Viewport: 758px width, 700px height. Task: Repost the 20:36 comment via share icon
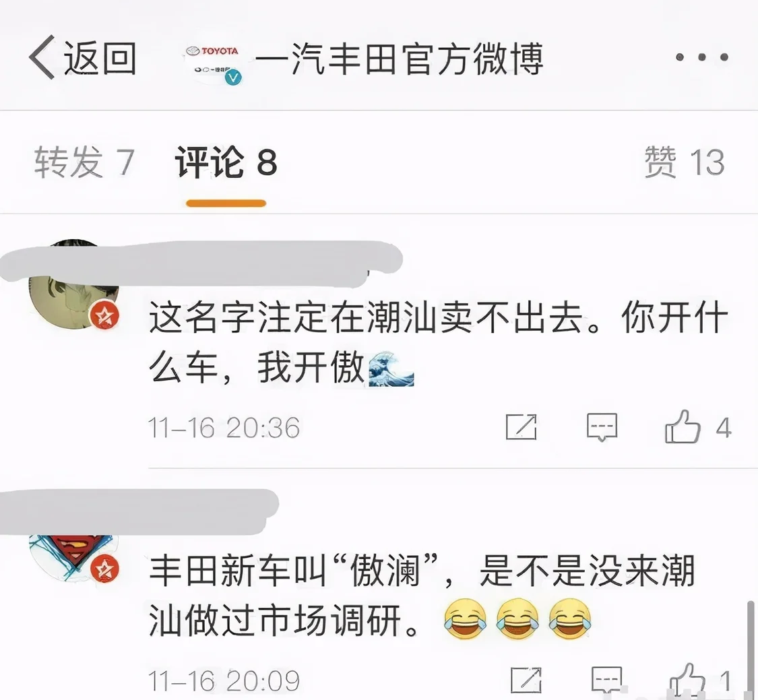[521, 427]
